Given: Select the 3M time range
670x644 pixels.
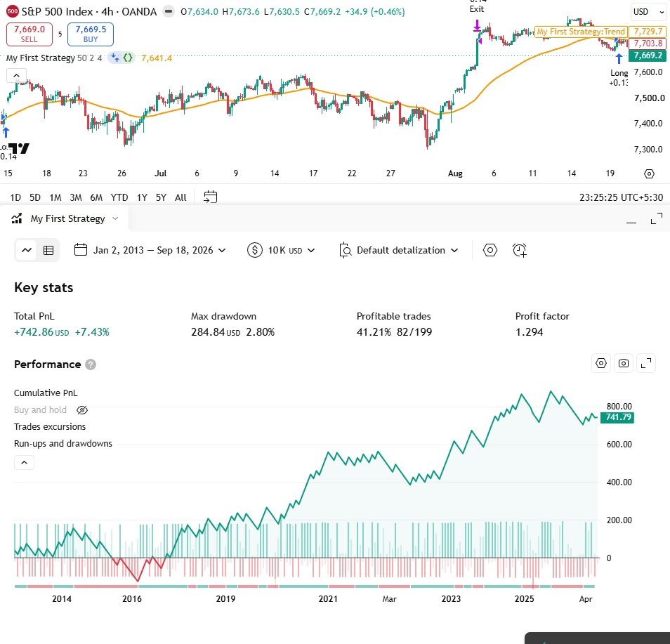Looking at the screenshot, I should click(x=76, y=197).
